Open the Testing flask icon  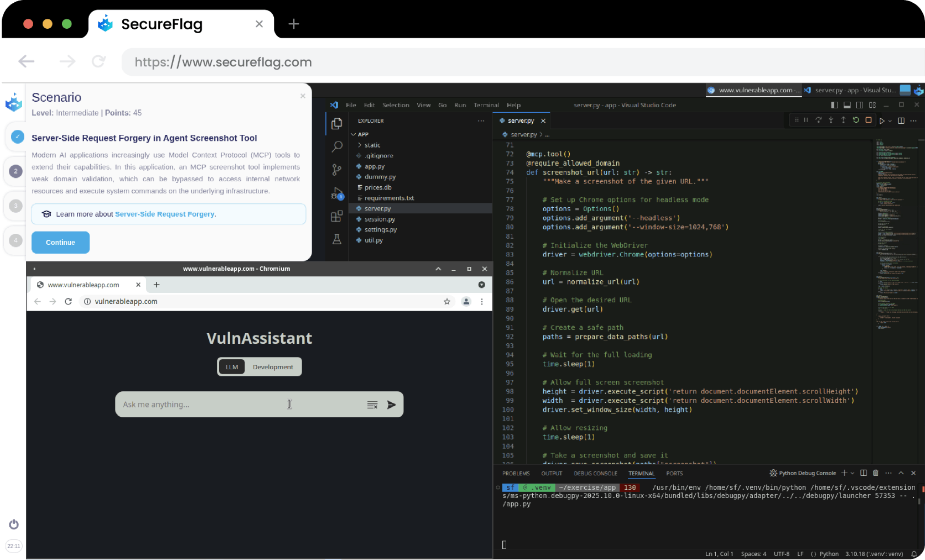tap(336, 239)
